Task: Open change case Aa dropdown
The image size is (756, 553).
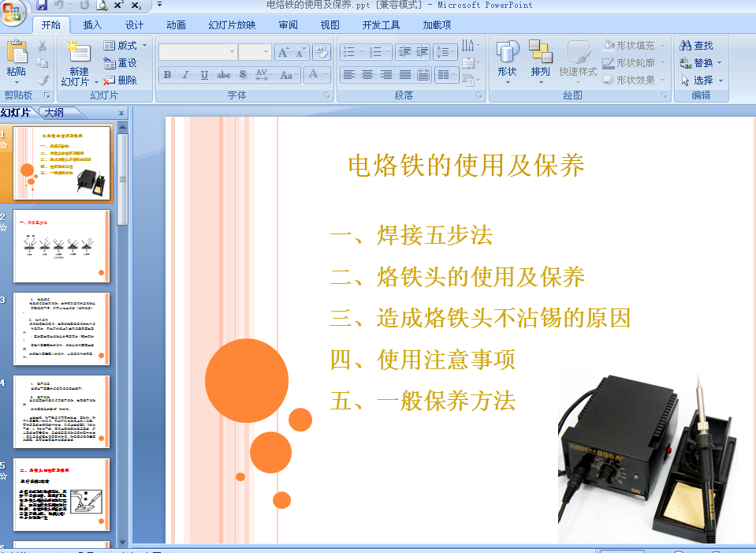Action: (x=289, y=75)
